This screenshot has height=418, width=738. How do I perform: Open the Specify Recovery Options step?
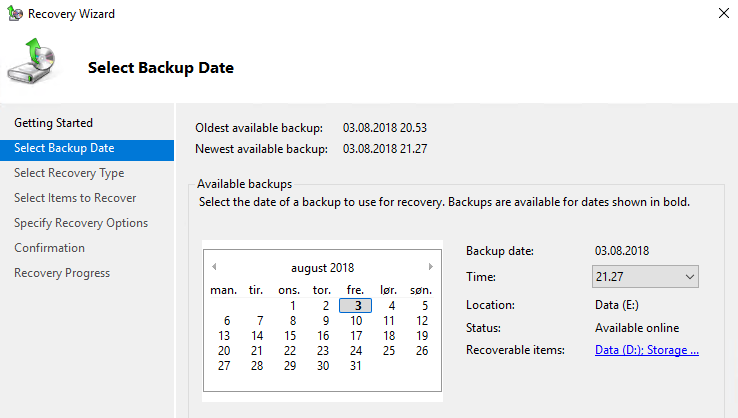tap(81, 223)
